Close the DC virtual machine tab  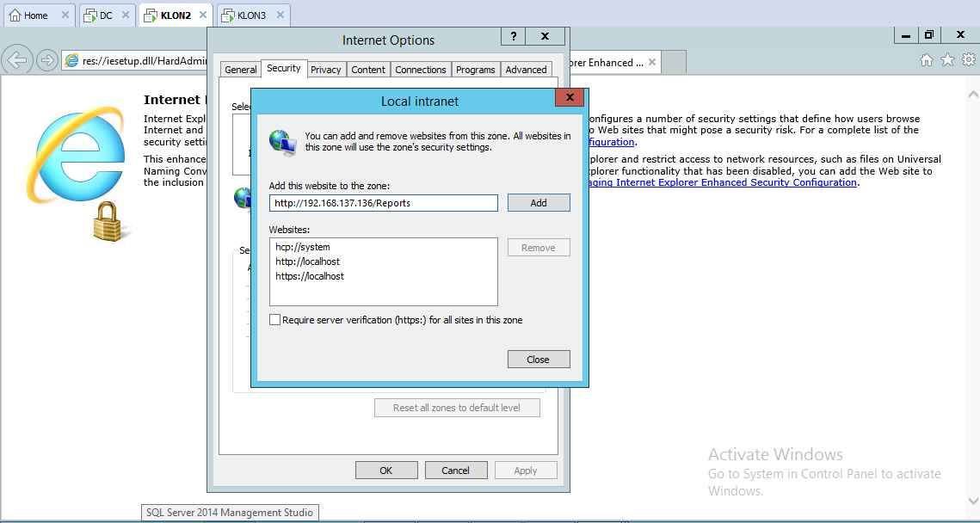pos(125,15)
